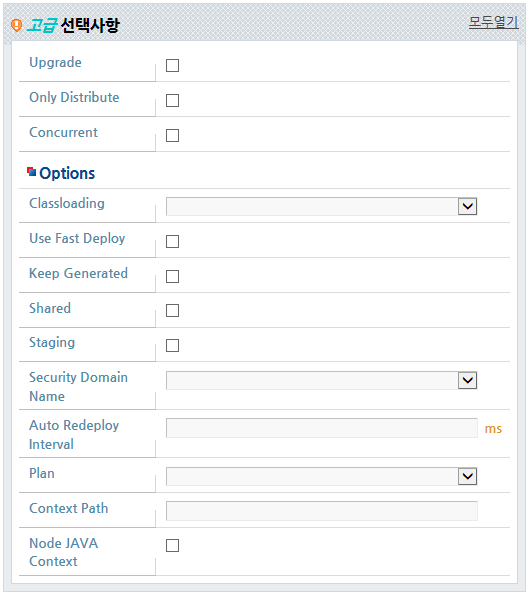529x595 pixels.
Task: Click the Concurrent label
Action: click(x=63, y=132)
